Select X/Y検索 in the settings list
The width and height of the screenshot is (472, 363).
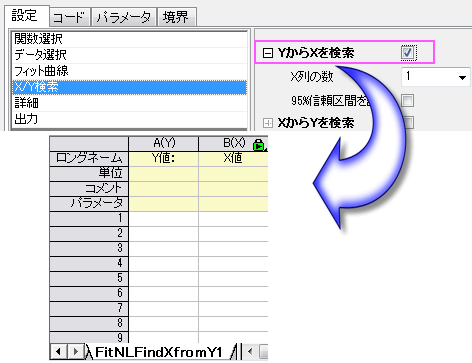point(129,87)
